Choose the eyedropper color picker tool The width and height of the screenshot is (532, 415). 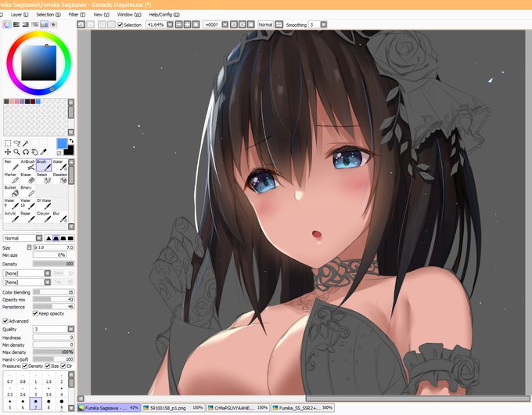[44, 152]
